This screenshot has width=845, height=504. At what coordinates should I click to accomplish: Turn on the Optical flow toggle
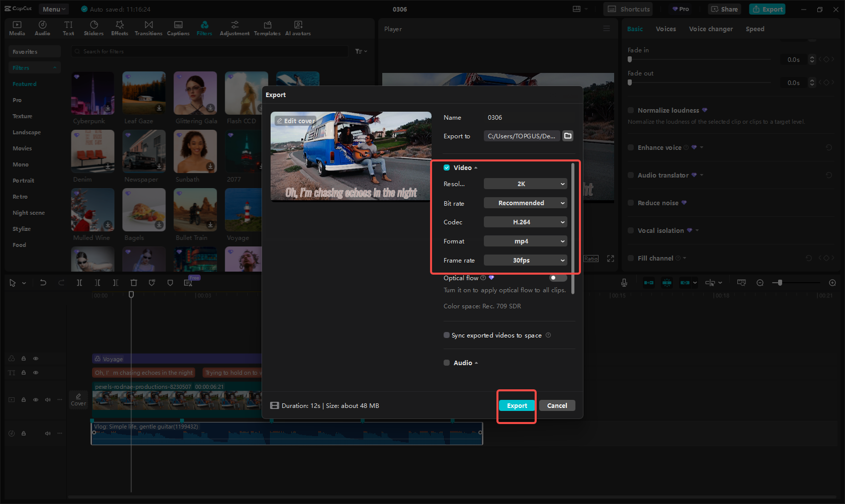pos(557,278)
